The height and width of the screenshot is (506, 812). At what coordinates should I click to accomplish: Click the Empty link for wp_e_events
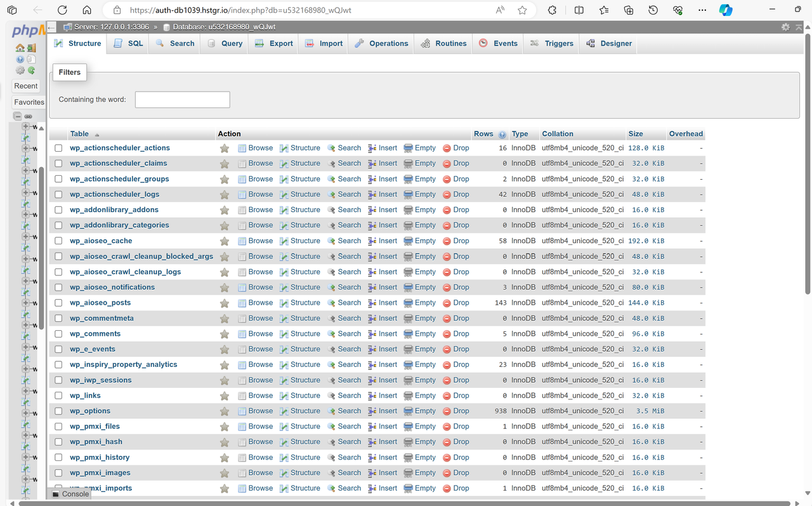click(425, 349)
